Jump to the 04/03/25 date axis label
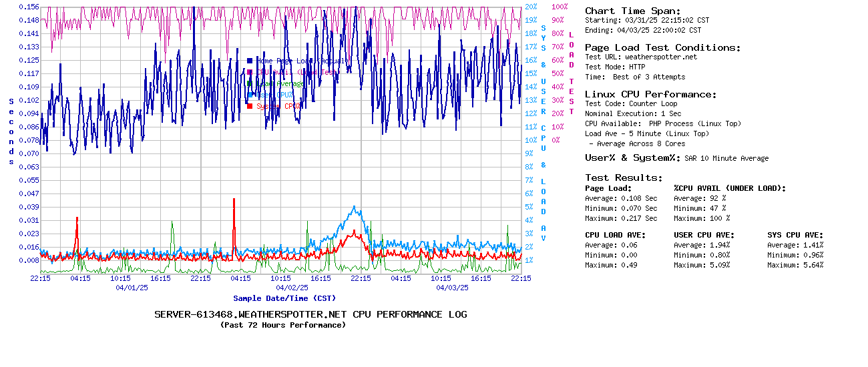Viewport: 868px width, 367px height. [x=452, y=288]
